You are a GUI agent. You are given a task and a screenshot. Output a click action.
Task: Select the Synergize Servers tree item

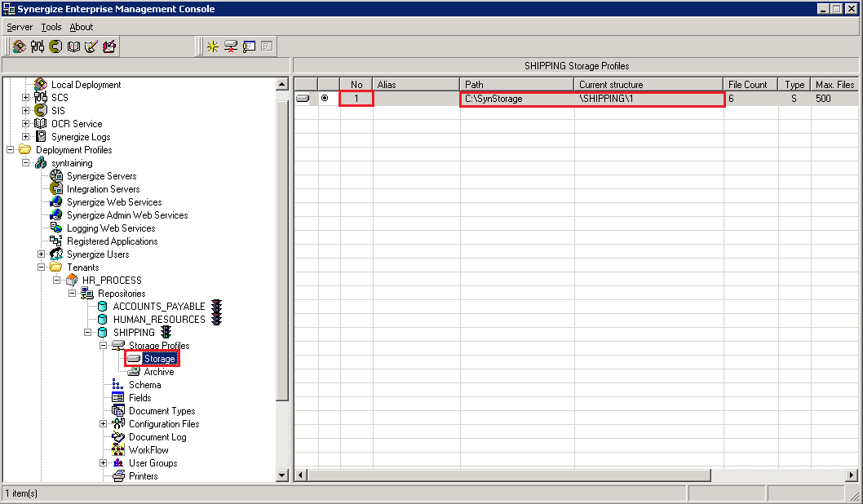click(102, 176)
